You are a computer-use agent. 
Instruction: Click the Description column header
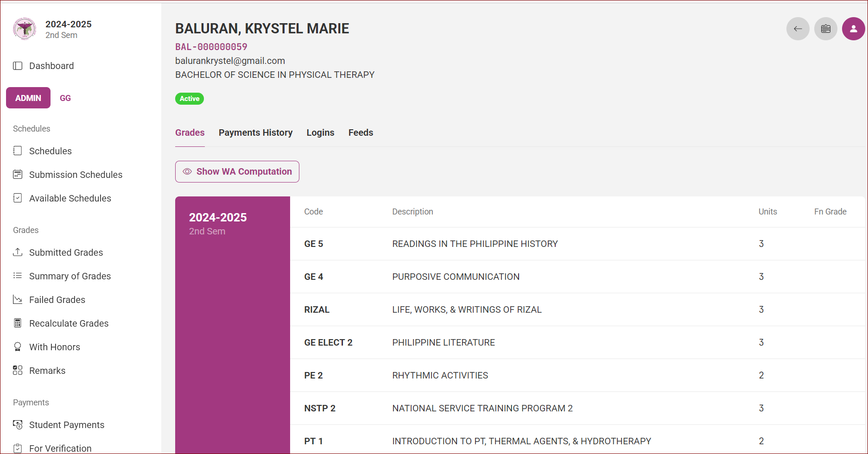[x=413, y=212]
